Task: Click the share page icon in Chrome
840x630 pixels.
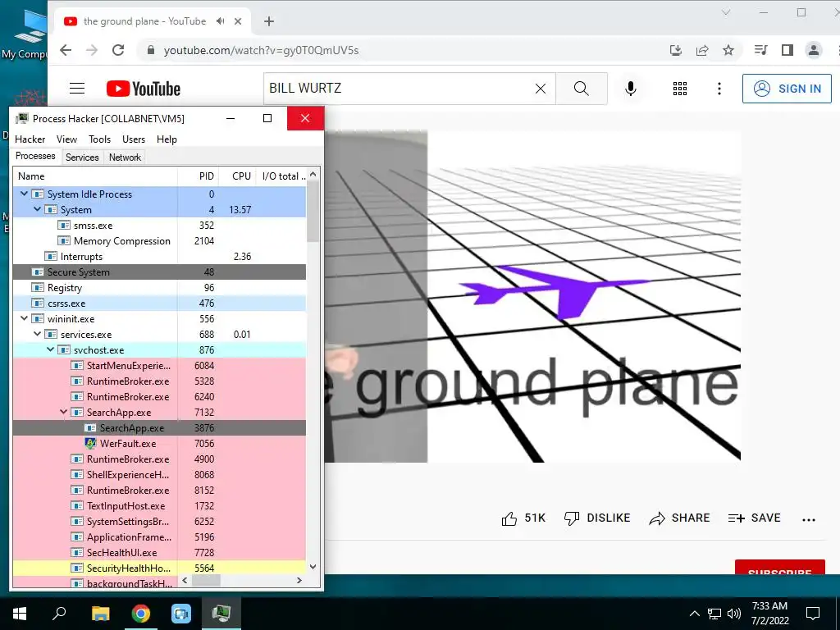Action: [702, 50]
